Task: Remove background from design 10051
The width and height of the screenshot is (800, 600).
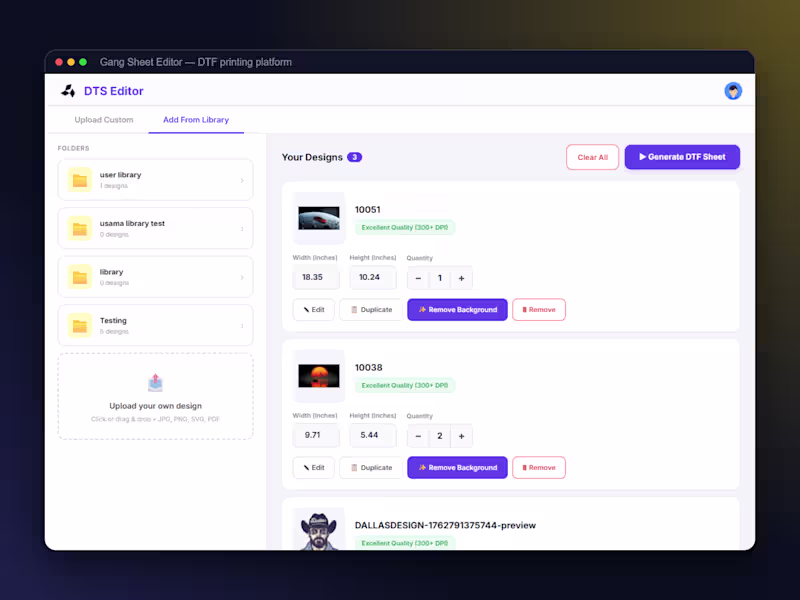Action: pos(457,310)
